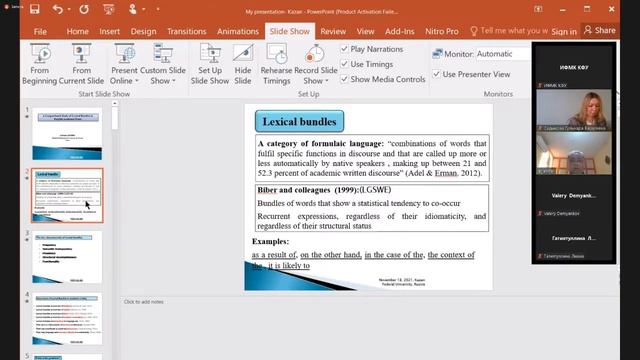Click Ribbon Display Options icon
The image size is (640, 360).
(538, 9)
